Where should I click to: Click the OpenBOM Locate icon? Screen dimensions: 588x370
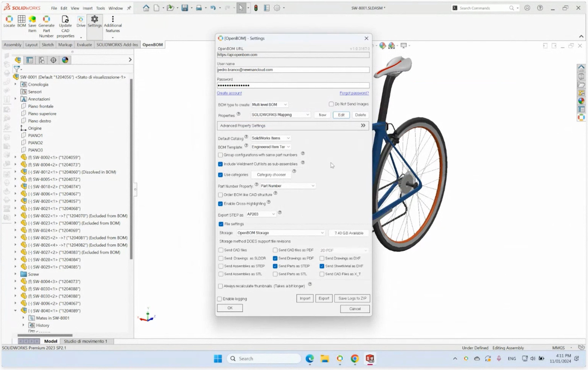9,19
